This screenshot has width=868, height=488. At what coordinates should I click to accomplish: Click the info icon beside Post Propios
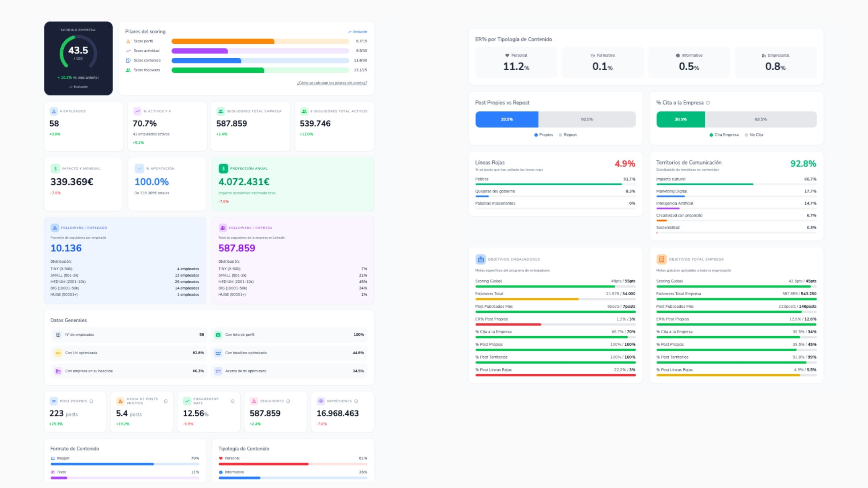(x=91, y=401)
